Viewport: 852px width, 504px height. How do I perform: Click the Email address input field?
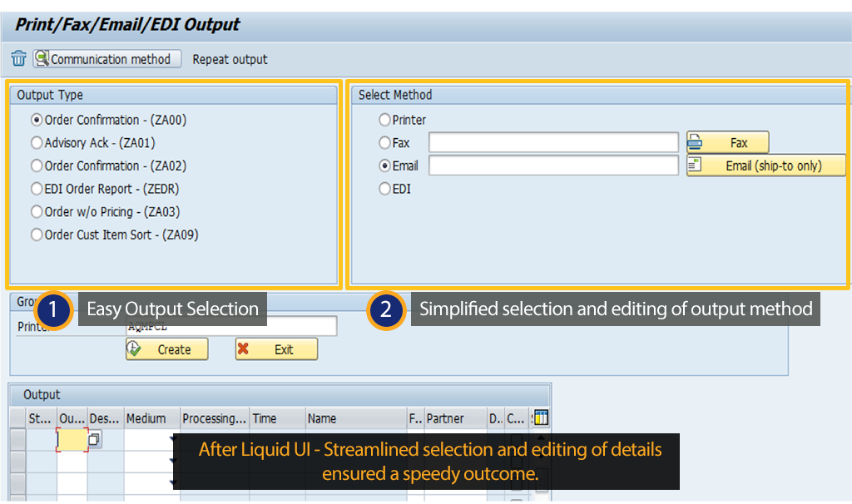(553, 166)
